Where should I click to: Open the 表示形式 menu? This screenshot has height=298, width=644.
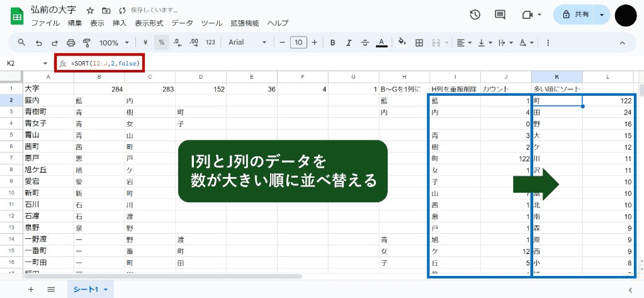(x=149, y=23)
